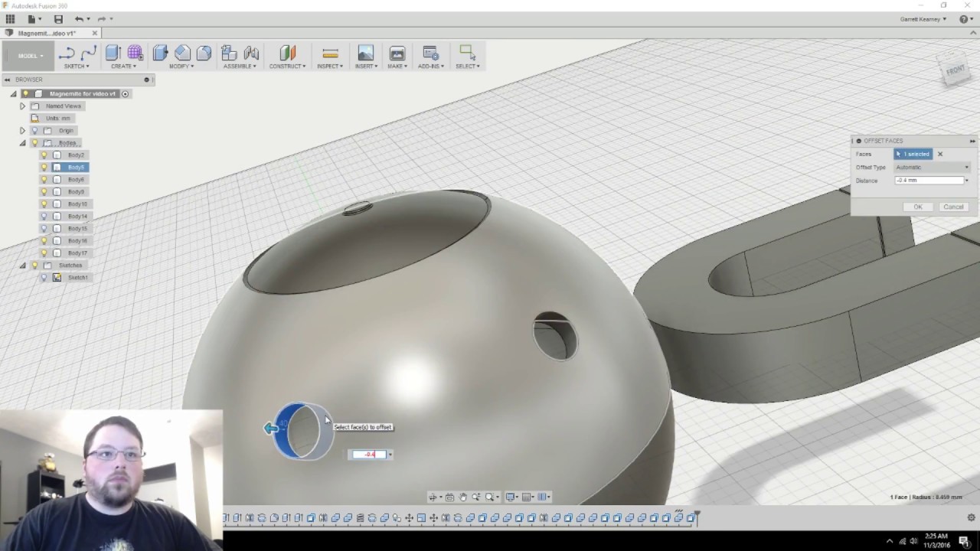Viewport: 980px width, 551px height.
Task: Collapse the Bodies folder
Action: (22, 143)
